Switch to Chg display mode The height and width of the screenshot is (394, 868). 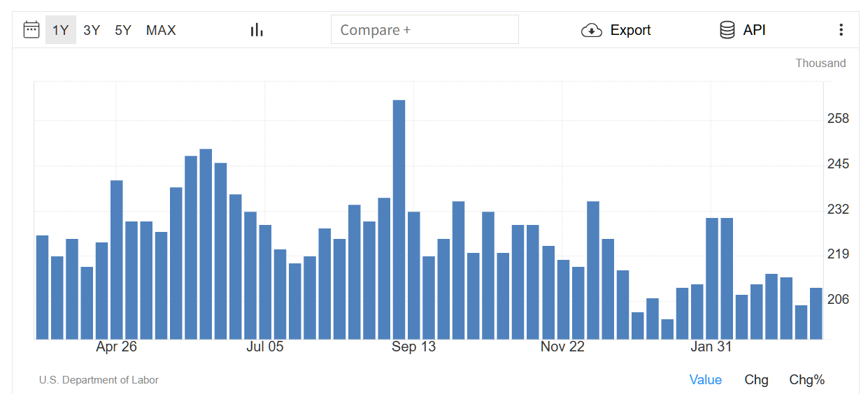756,379
